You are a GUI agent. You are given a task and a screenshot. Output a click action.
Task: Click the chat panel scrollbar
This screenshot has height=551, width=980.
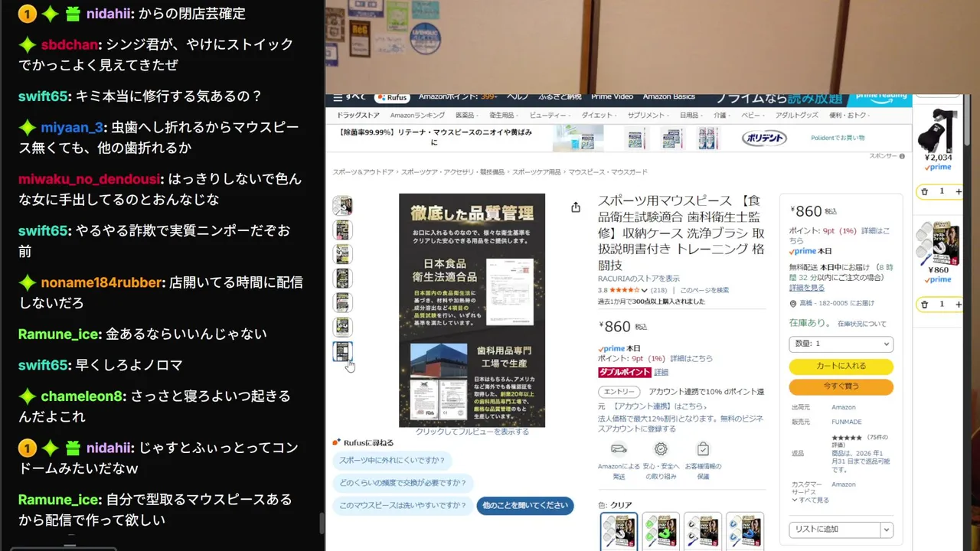[x=321, y=523]
